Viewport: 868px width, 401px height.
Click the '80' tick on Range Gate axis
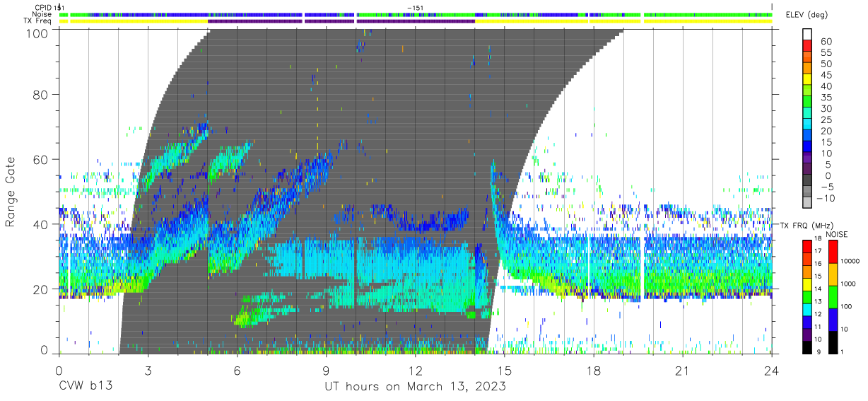point(42,94)
